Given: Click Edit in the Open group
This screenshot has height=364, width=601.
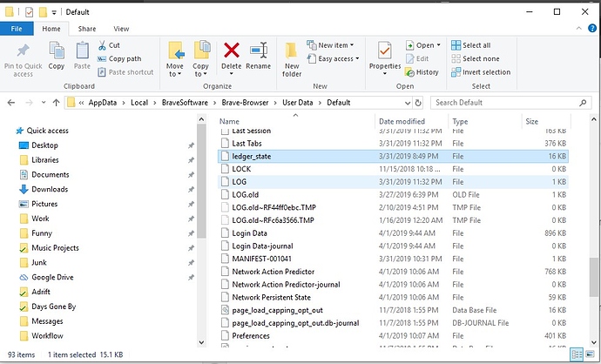Looking at the screenshot, I should click(417, 58).
